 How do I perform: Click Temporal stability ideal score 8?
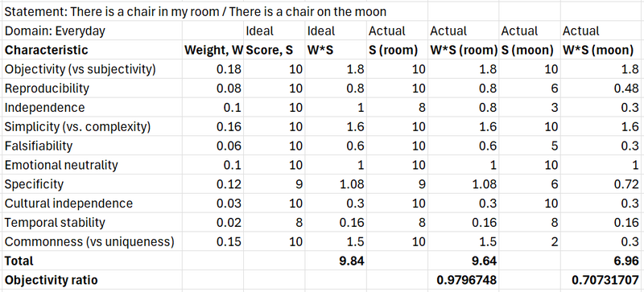point(275,223)
